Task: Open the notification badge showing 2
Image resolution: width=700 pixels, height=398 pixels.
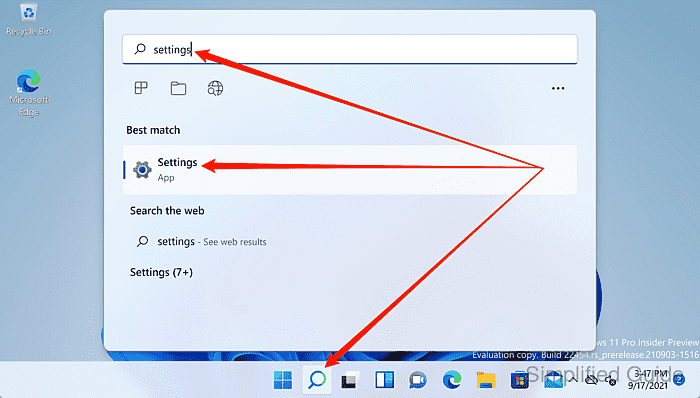Action: click(679, 380)
